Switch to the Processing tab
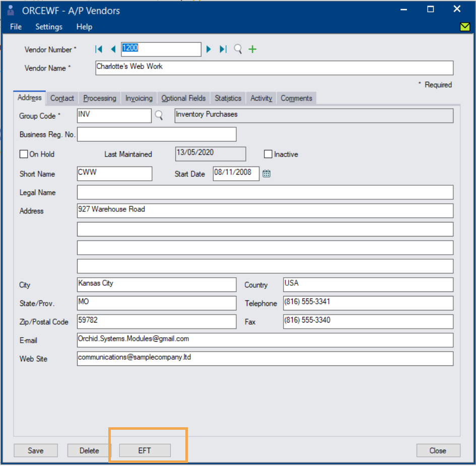 (x=100, y=99)
